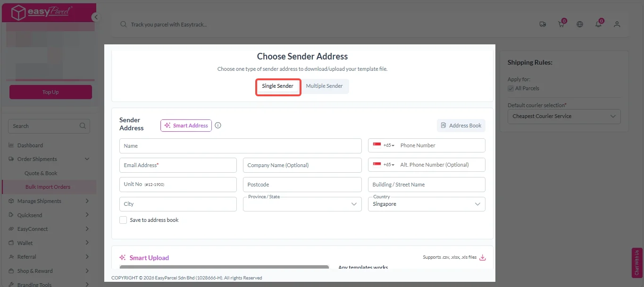The image size is (644, 287).
Task: Click the Top Up button
Action: point(50,92)
